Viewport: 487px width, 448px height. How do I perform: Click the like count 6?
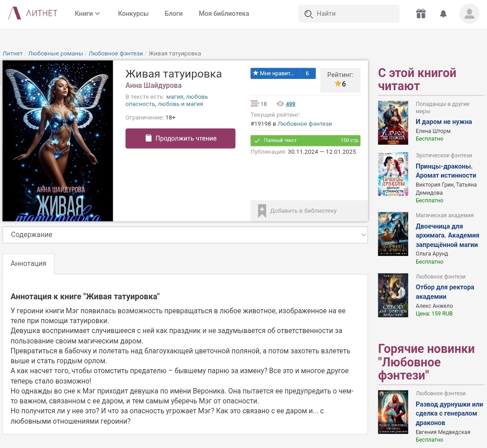(307, 73)
